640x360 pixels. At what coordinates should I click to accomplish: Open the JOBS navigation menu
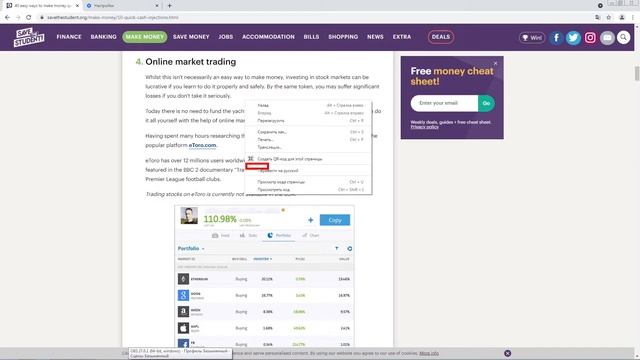tap(226, 37)
